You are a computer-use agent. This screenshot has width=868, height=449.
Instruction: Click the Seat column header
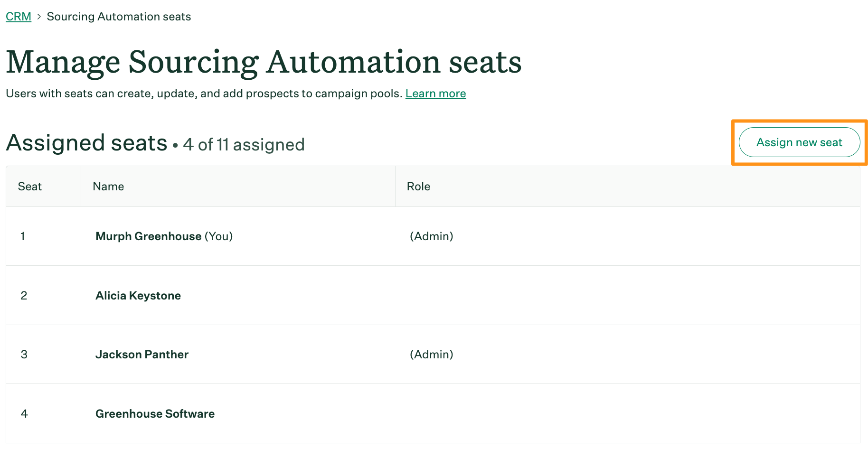tap(29, 186)
